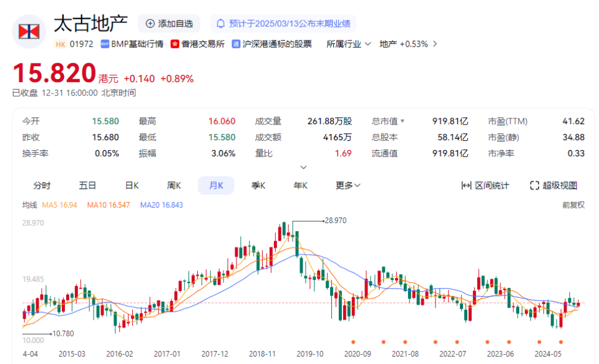Screen dimensions: 599x364
Task: Click the BMP基础行情 badge icon
Action: point(105,44)
